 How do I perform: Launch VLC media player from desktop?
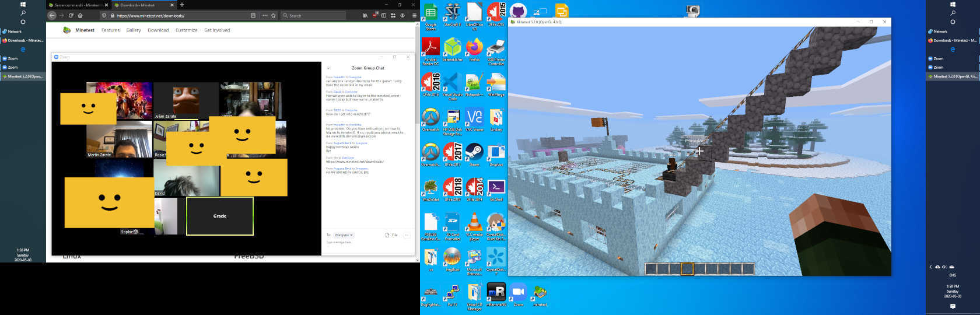pos(474,227)
